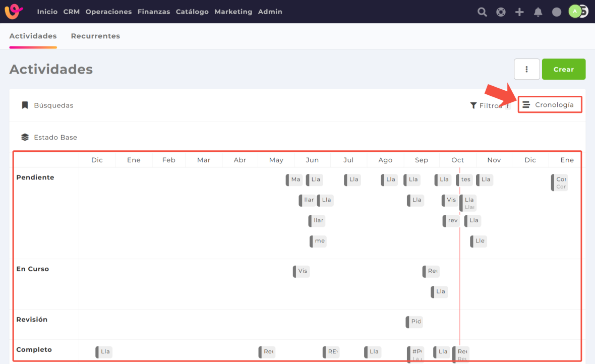Image resolution: width=595 pixels, height=364 pixels.
Task: Click the green Crear button
Action: [x=563, y=69]
